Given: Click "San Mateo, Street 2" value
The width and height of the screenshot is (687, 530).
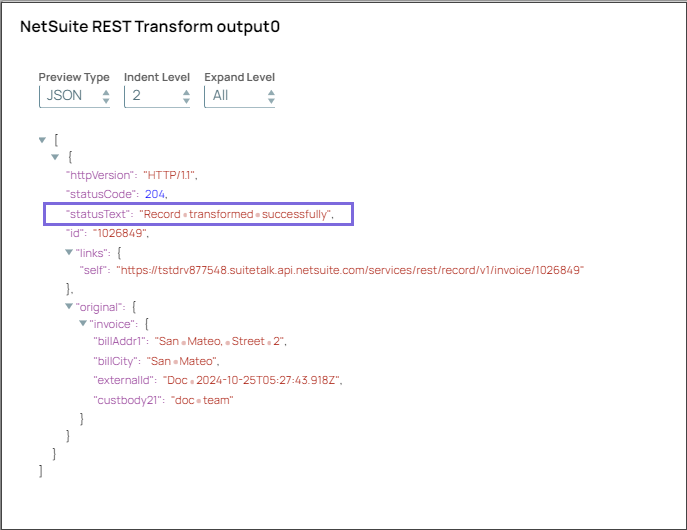Looking at the screenshot, I should point(220,341).
